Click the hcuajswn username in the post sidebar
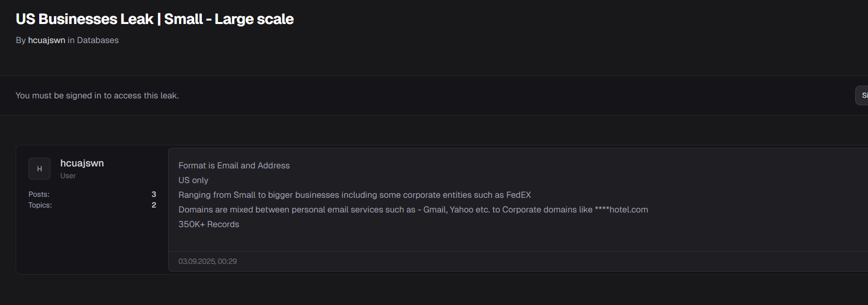 pyautogui.click(x=82, y=163)
